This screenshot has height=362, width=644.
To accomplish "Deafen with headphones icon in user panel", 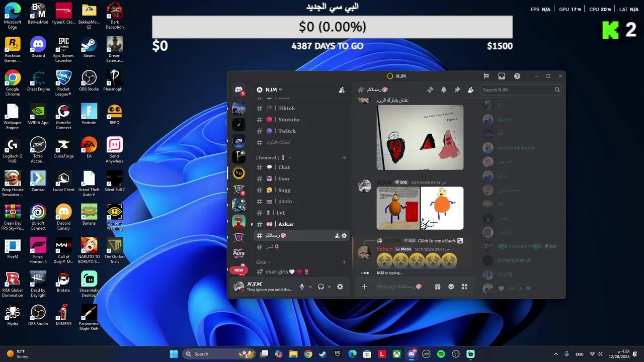I will [321, 287].
